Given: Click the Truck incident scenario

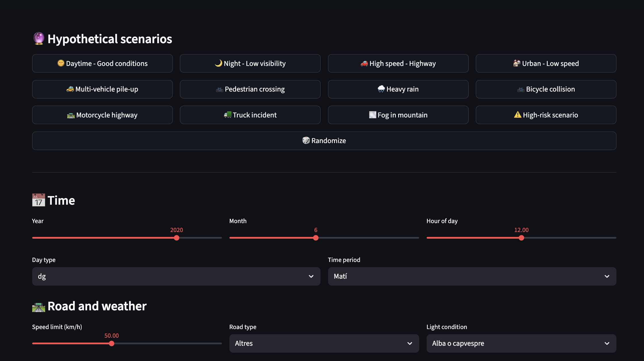Looking at the screenshot, I should coord(250,115).
